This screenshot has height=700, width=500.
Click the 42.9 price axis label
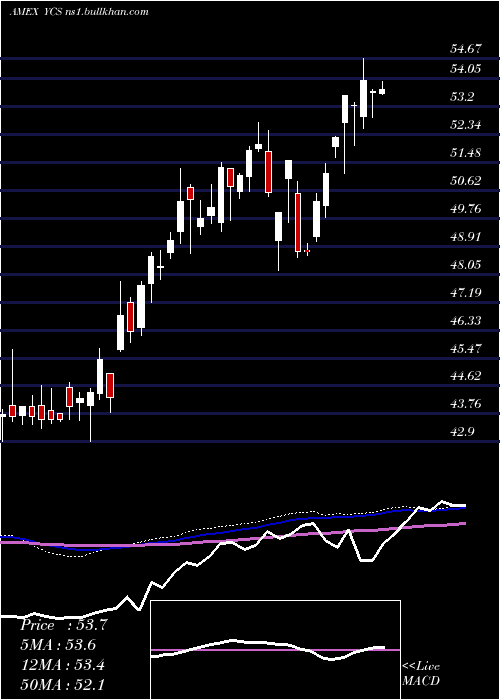point(462,432)
